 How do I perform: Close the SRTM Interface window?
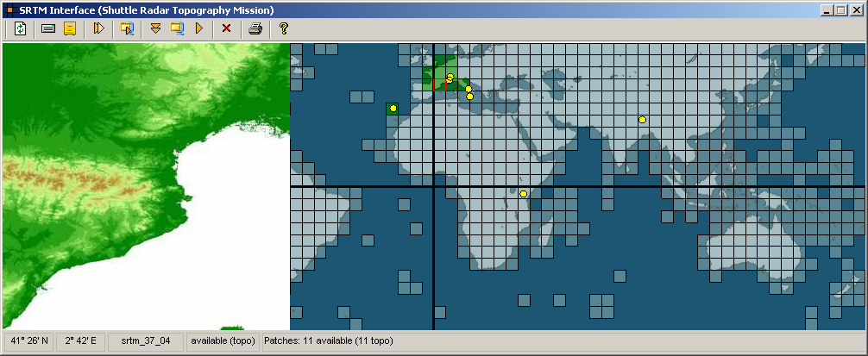click(855, 10)
